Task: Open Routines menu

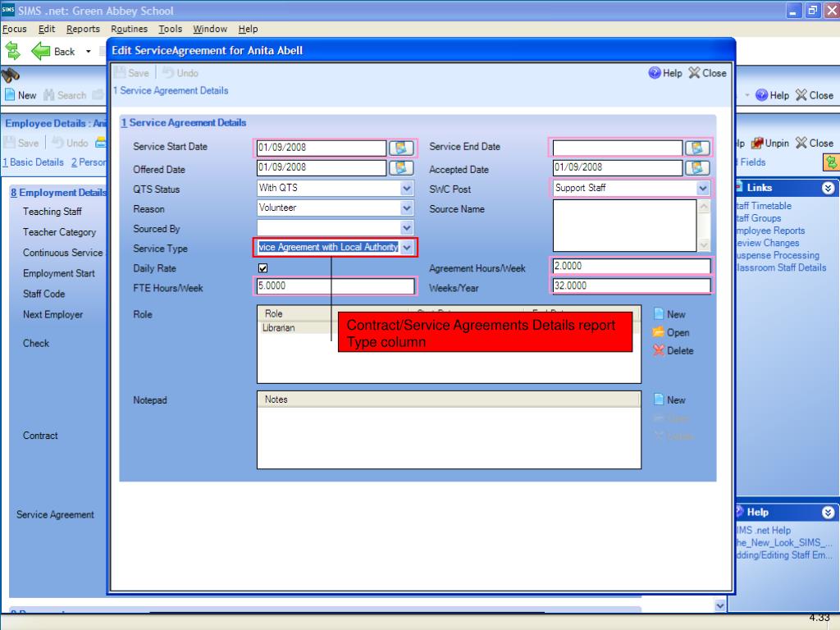Action: click(x=129, y=29)
